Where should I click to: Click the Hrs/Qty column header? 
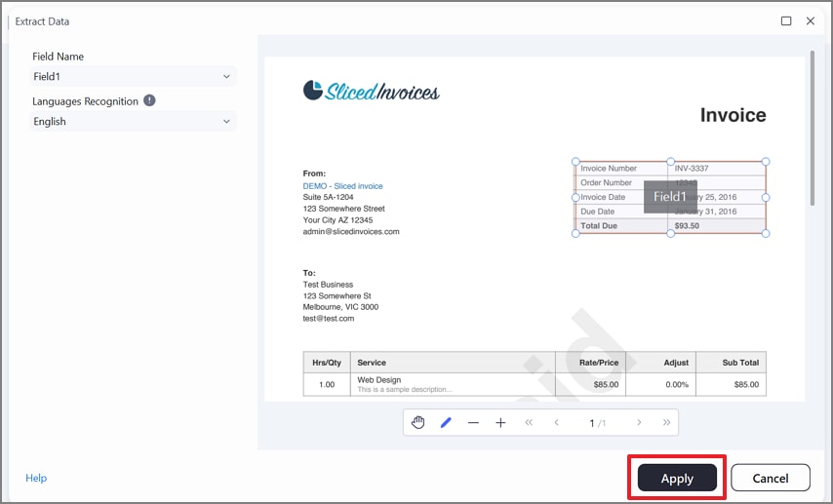327,363
